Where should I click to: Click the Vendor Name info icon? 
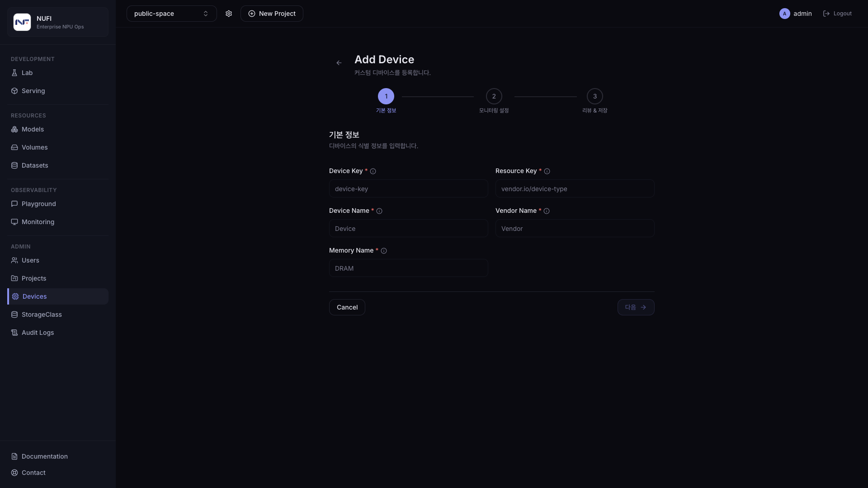coord(547,211)
